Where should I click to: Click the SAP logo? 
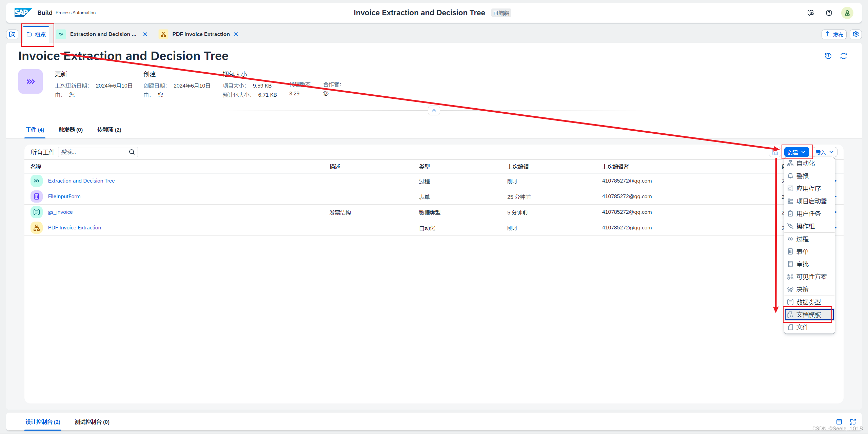[23, 13]
